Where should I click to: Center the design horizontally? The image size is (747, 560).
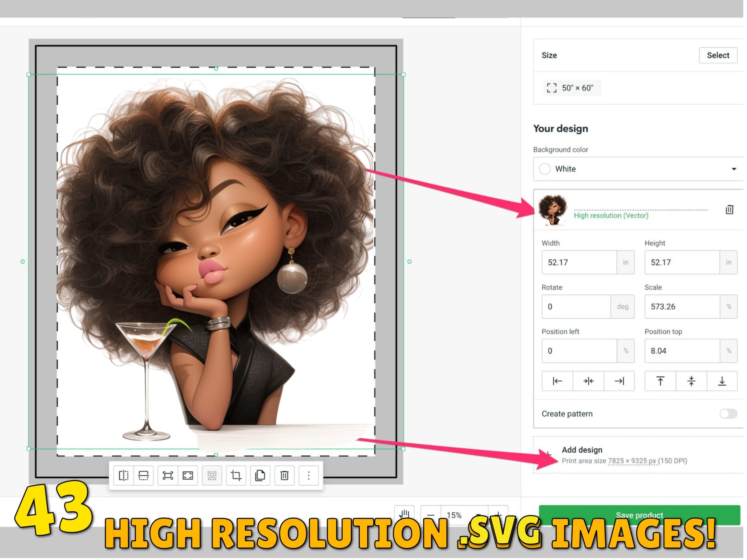click(588, 381)
